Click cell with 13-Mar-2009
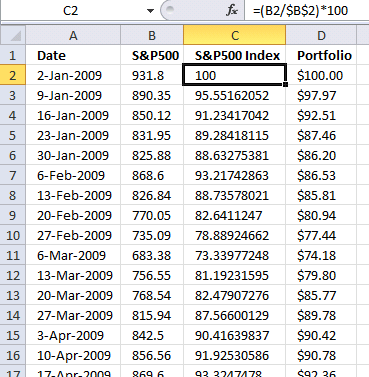The width and height of the screenshot is (369, 377). tap(73, 275)
